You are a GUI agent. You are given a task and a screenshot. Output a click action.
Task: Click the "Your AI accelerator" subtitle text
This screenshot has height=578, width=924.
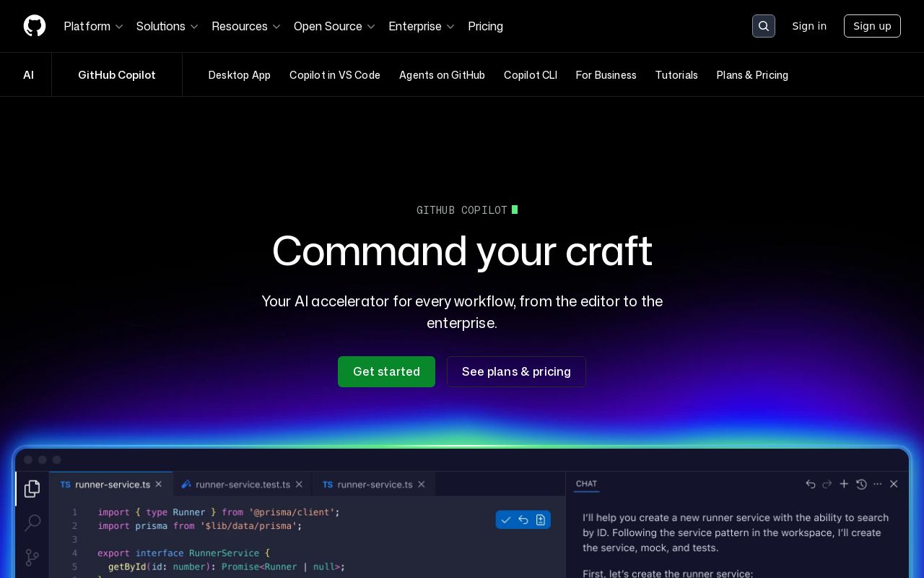coord(462,311)
